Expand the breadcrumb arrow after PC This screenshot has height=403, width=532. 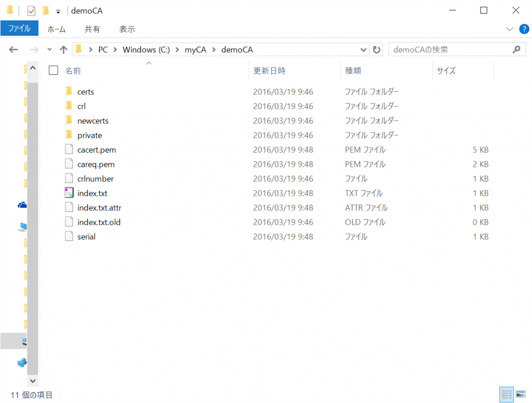(x=115, y=49)
